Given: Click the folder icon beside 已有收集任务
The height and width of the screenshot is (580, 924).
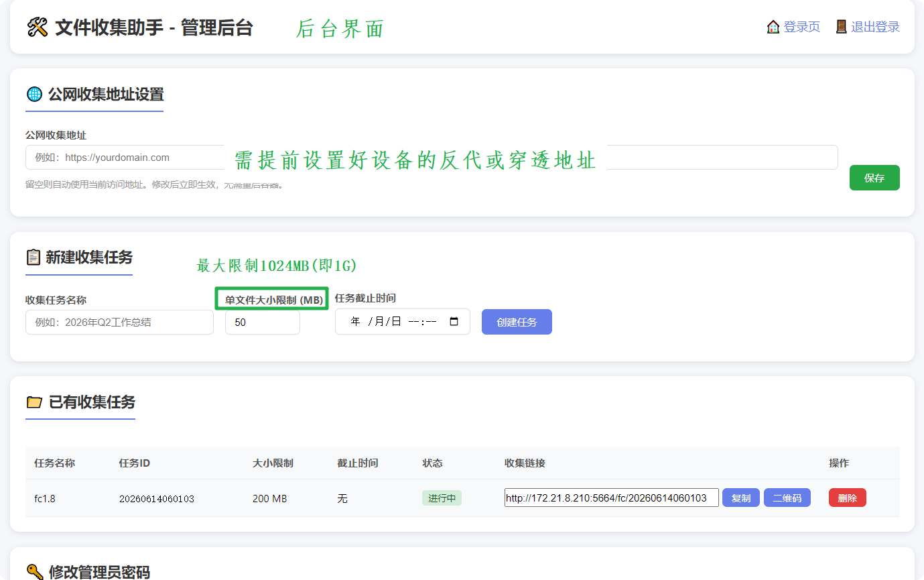Looking at the screenshot, I should point(34,402).
